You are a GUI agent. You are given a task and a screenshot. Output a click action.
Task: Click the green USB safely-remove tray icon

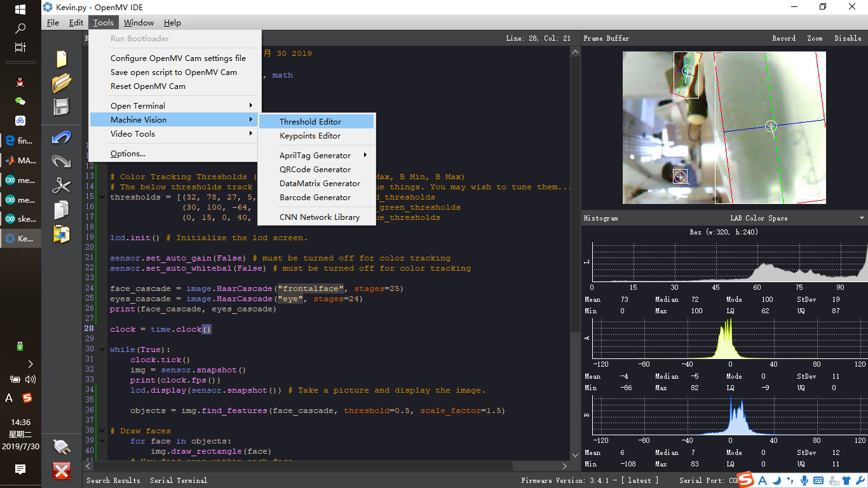pos(20,346)
